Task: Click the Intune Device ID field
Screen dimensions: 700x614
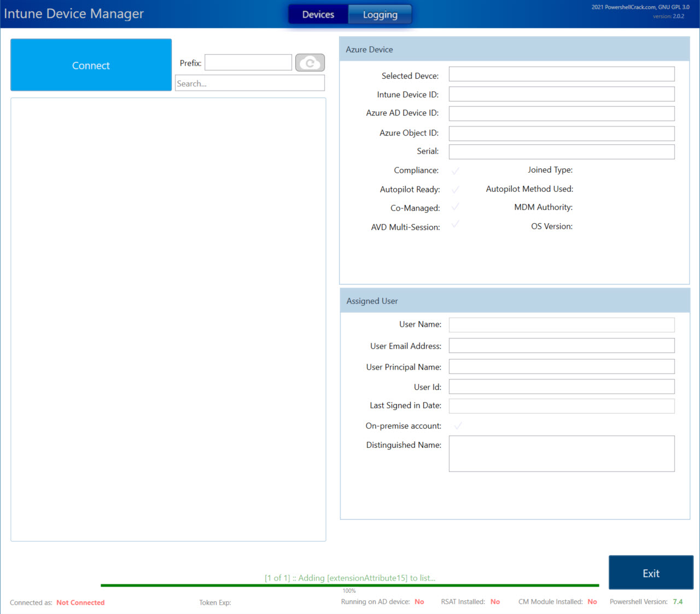Action: click(562, 94)
